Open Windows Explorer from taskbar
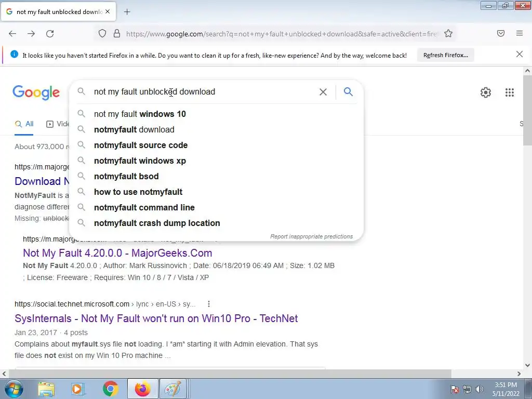532x399 pixels. (46, 389)
